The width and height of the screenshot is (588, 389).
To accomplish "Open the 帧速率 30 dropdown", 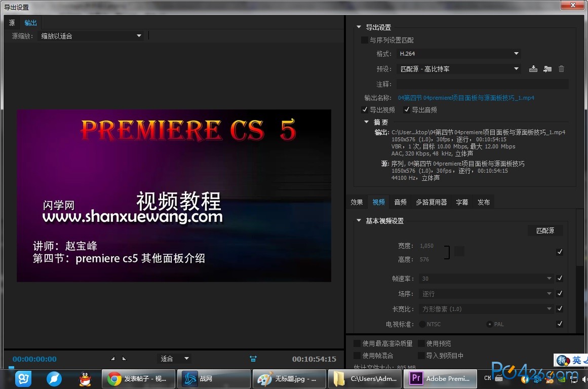I will click(x=486, y=279).
